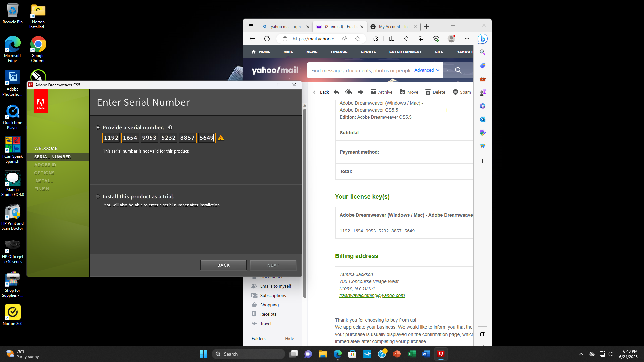Viewport: 644px width, 362px height.
Task: Add this page to favorites star icon
Action: point(358,39)
